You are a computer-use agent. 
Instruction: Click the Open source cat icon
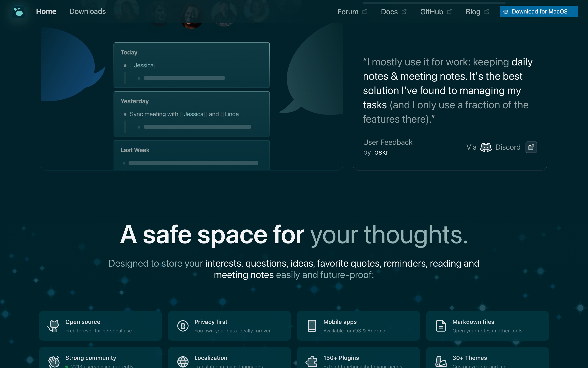pos(53,326)
